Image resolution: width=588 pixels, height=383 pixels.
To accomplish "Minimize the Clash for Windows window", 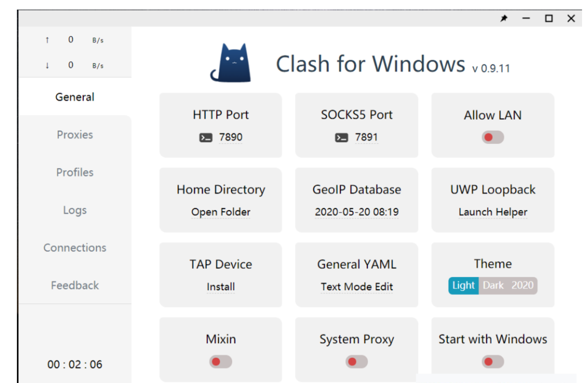I will pos(526,18).
